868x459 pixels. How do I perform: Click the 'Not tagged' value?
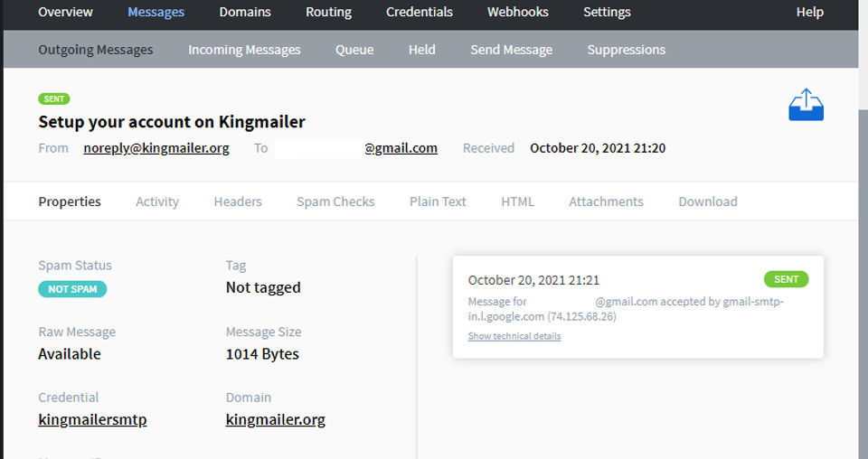263,287
